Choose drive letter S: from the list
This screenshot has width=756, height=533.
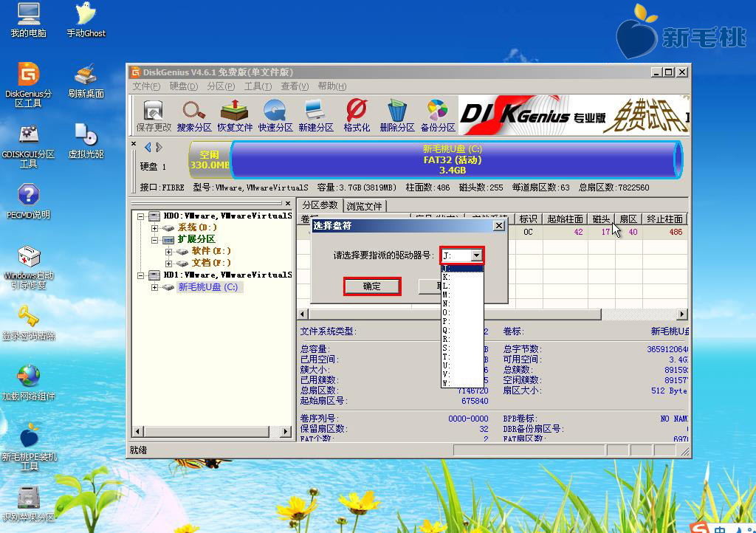click(462, 348)
